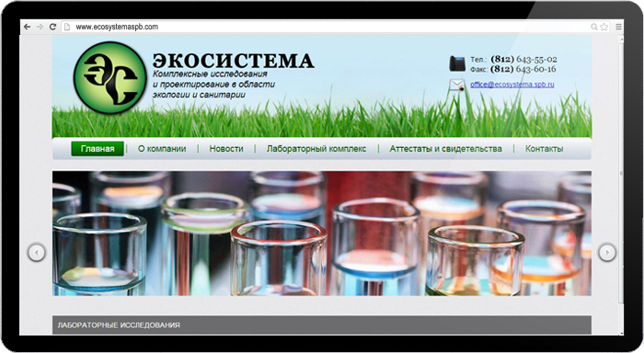Screen dimensions: 644x353
Task: Show previous slide with left arrow
Action: tap(36, 252)
